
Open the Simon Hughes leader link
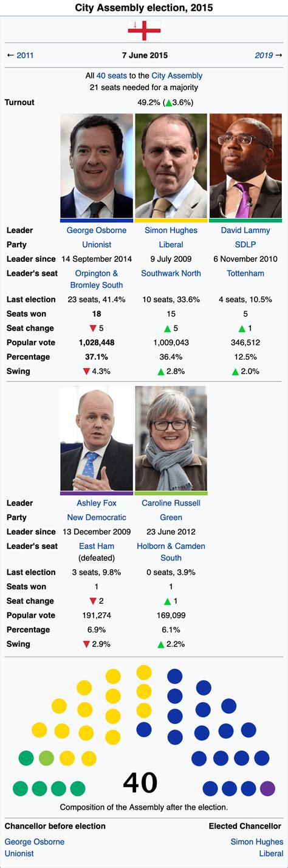(x=171, y=231)
